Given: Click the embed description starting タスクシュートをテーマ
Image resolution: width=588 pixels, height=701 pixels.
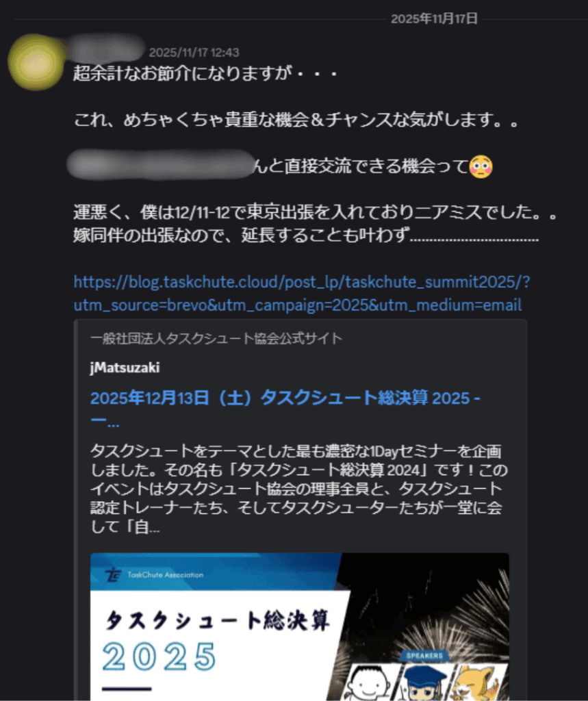Looking at the screenshot, I should click(x=298, y=489).
